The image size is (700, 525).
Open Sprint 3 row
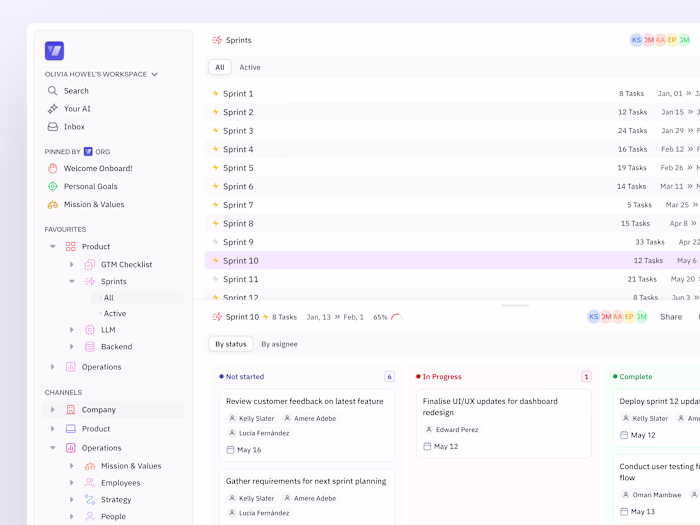[452, 131]
